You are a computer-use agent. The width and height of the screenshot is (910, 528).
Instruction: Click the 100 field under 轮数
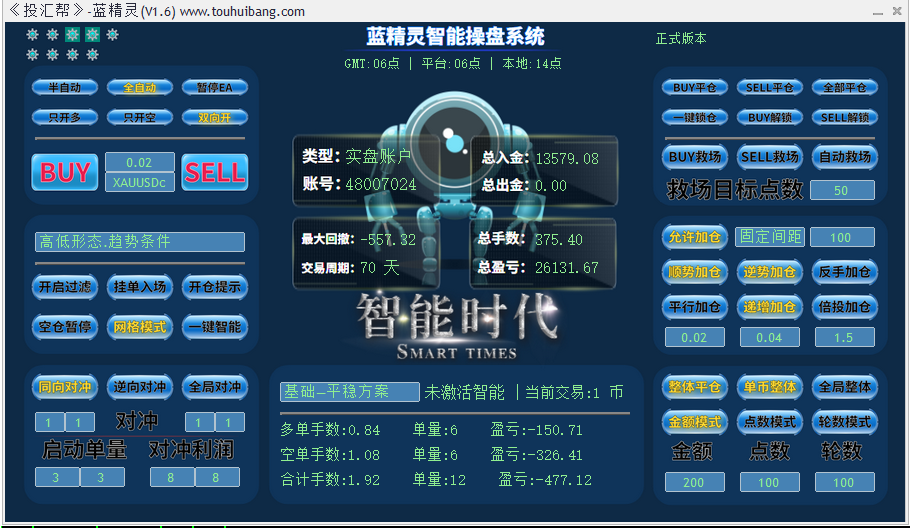(844, 482)
